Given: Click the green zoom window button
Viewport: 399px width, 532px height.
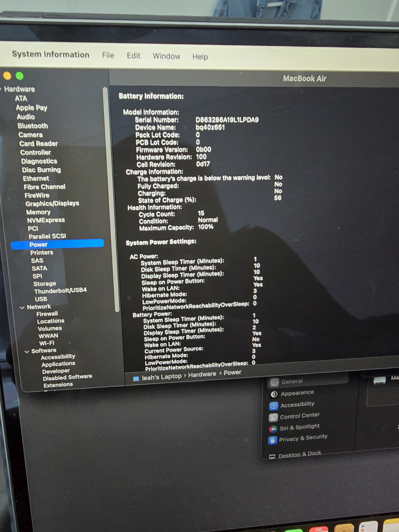Looking at the screenshot, I should (20, 76).
